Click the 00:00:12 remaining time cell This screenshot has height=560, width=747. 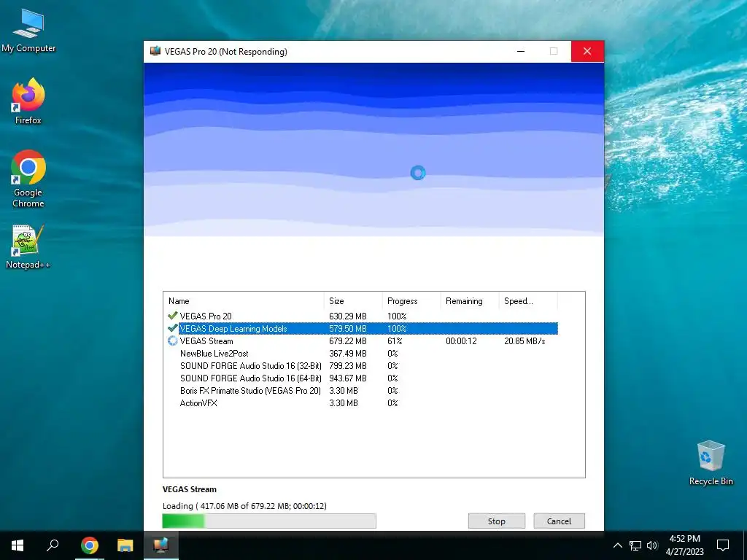tap(461, 341)
